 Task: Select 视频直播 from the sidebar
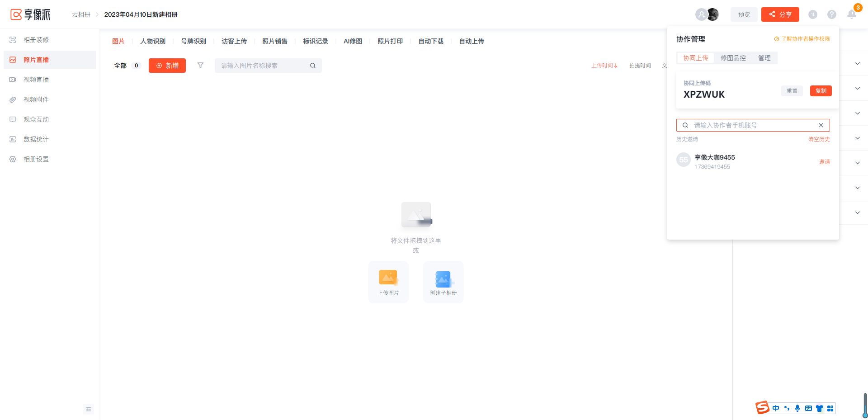click(x=36, y=80)
